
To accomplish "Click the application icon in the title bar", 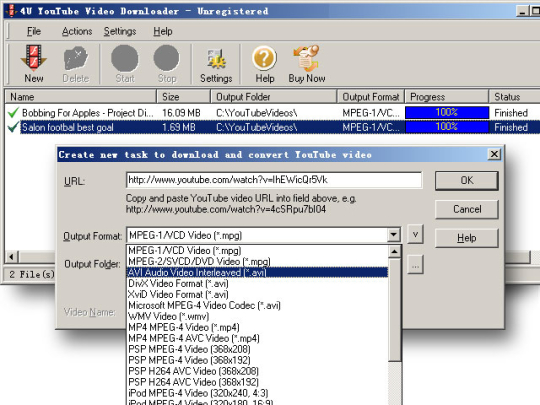I will pos(11,11).
